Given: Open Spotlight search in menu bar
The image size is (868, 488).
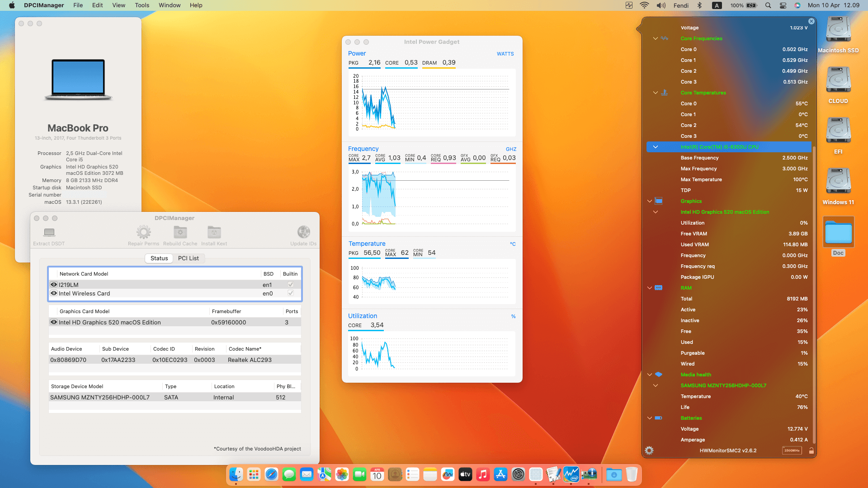Looking at the screenshot, I should [768, 5].
